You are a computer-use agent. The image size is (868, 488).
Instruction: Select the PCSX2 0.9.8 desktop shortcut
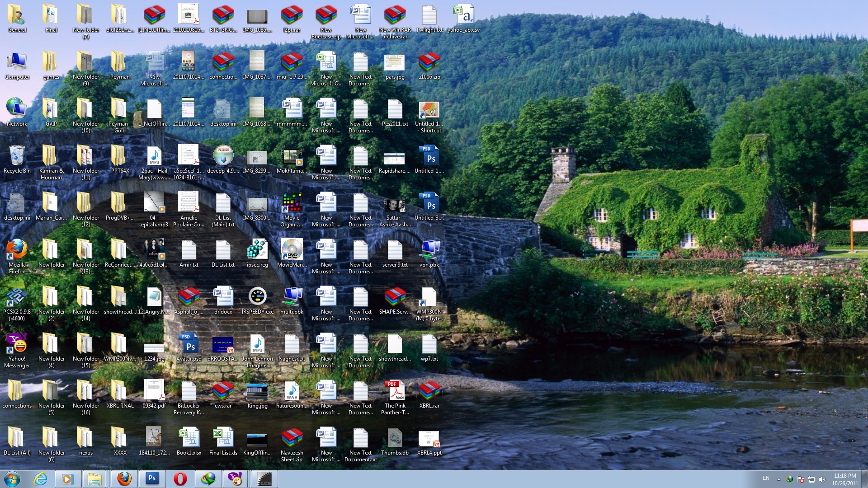pyautogui.click(x=17, y=303)
